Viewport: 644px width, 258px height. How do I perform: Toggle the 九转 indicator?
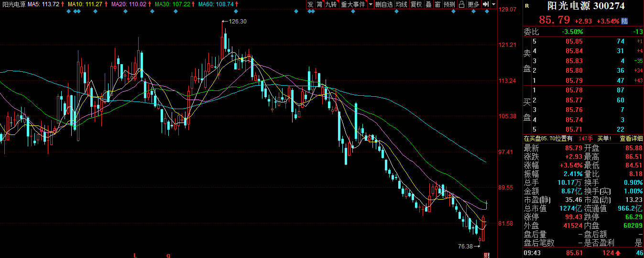tap(331, 4)
